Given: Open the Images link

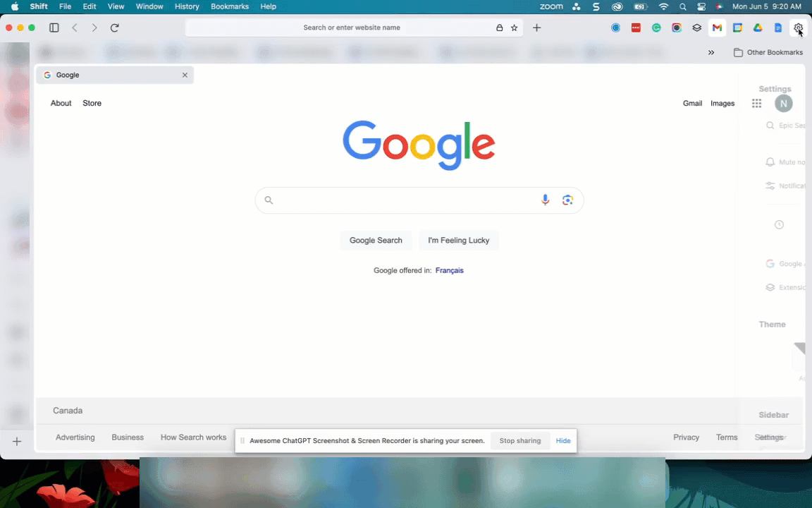Looking at the screenshot, I should pyautogui.click(x=722, y=103).
